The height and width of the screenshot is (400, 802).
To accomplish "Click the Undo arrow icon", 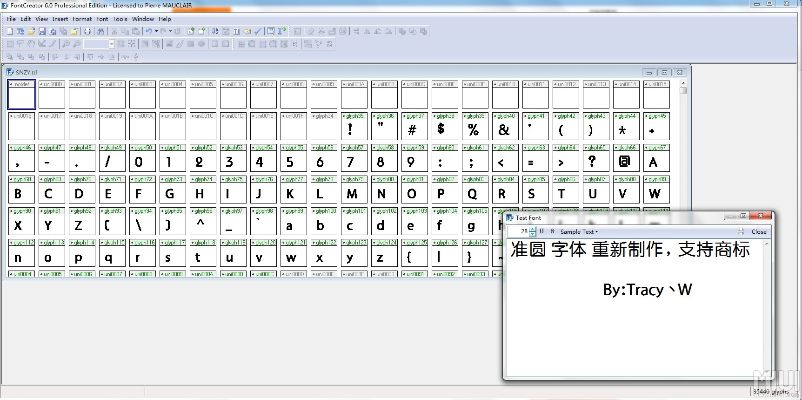I will (148, 31).
